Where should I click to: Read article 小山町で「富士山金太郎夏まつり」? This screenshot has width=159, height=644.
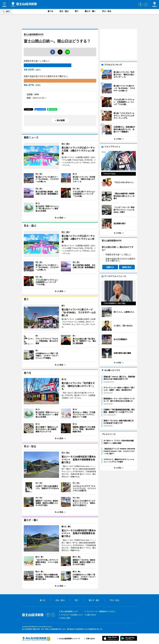(x=47, y=487)
